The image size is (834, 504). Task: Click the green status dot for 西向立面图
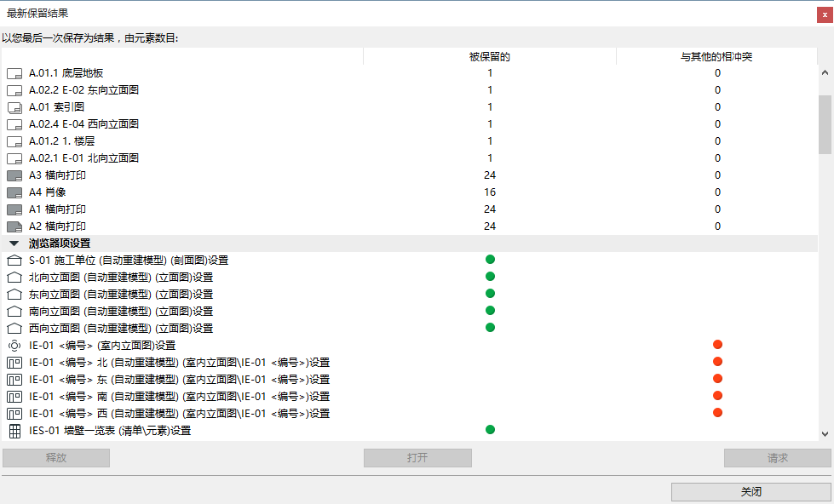pos(490,327)
